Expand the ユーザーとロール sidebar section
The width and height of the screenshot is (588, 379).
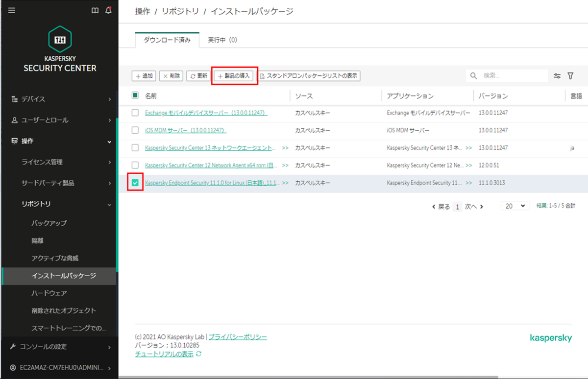[x=109, y=120]
